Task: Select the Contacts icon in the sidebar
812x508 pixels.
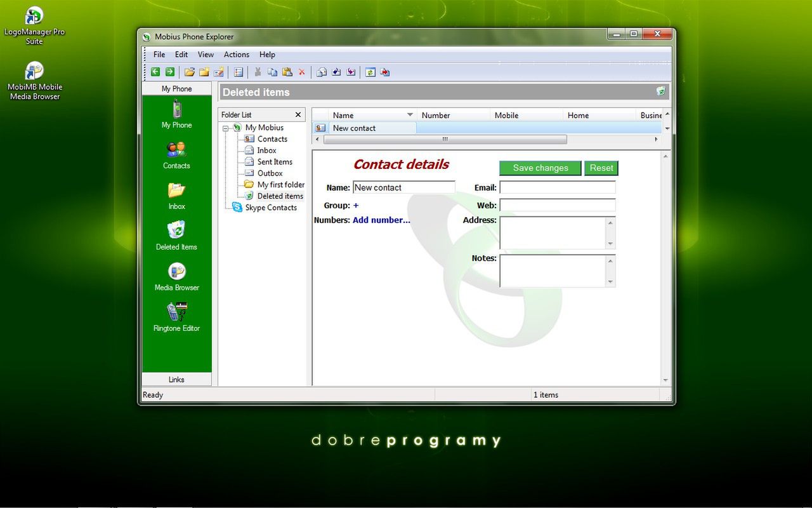Action: click(176, 156)
